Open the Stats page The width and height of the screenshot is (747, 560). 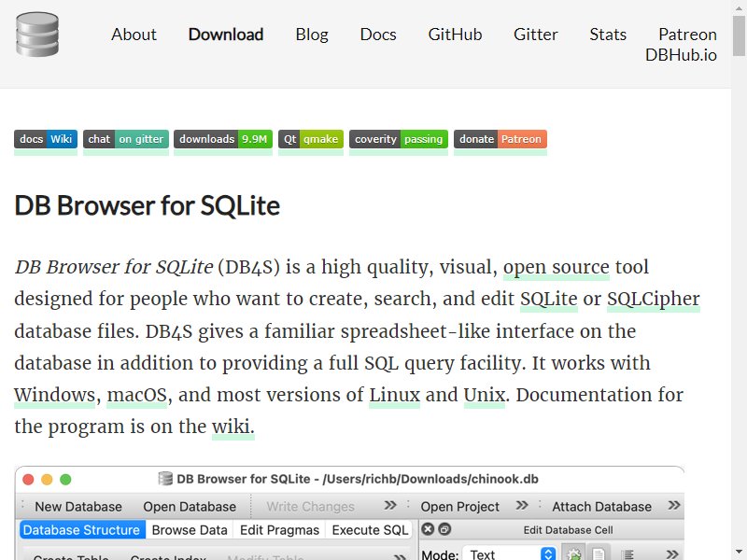click(x=608, y=35)
